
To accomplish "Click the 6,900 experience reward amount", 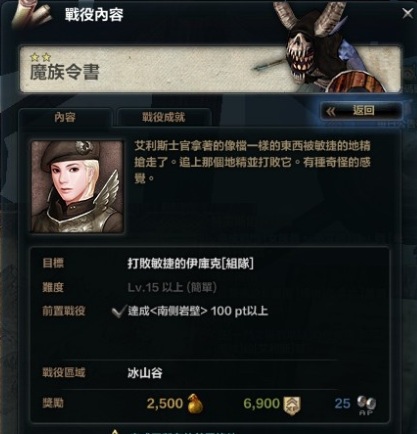I will [x=261, y=403].
